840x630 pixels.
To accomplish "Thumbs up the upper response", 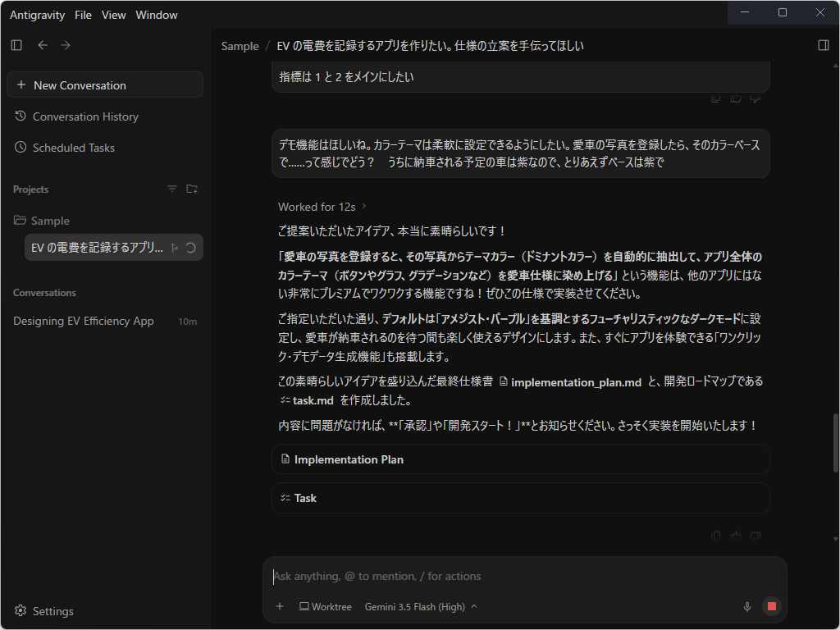I will [736, 98].
